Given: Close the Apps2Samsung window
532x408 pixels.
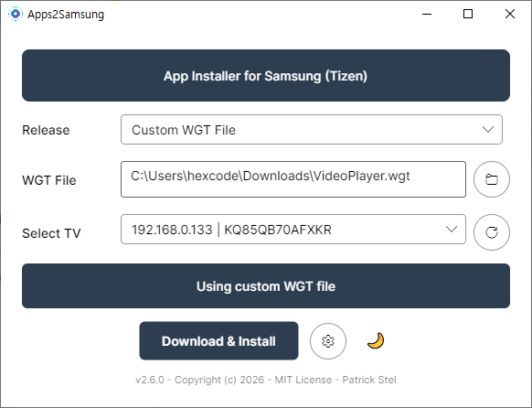Looking at the screenshot, I should pyautogui.click(x=510, y=14).
